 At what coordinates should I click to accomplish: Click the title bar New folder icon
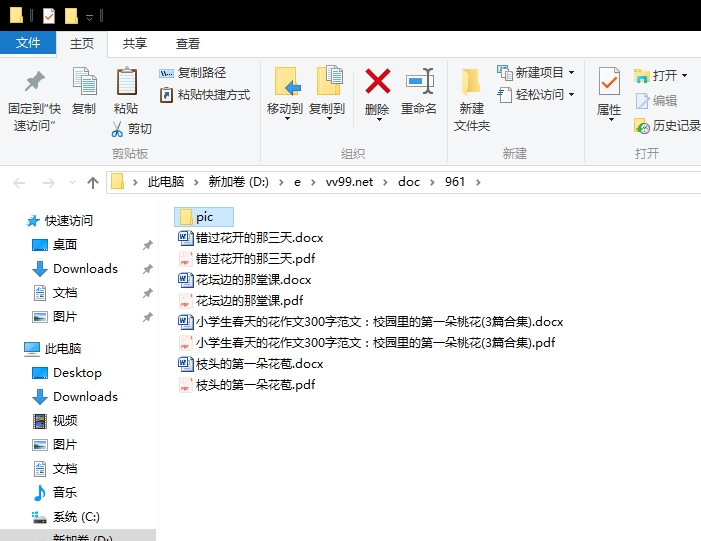[x=71, y=16]
